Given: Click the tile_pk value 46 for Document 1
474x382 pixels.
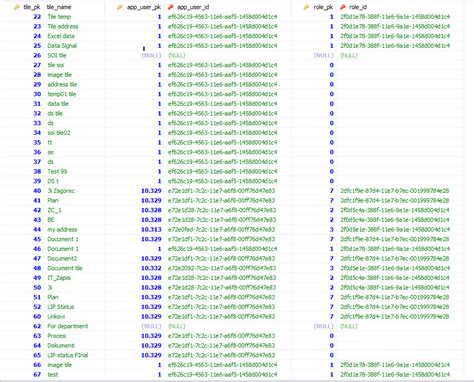Looking at the screenshot, I should pos(37,249).
